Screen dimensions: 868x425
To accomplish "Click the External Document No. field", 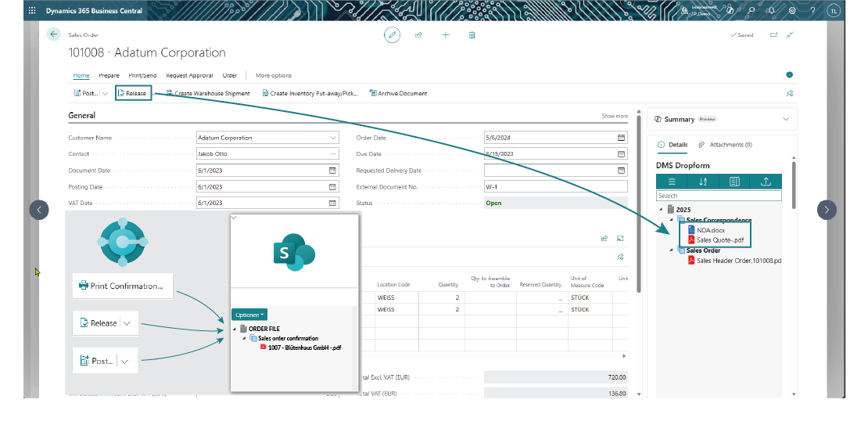I will click(x=556, y=187).
